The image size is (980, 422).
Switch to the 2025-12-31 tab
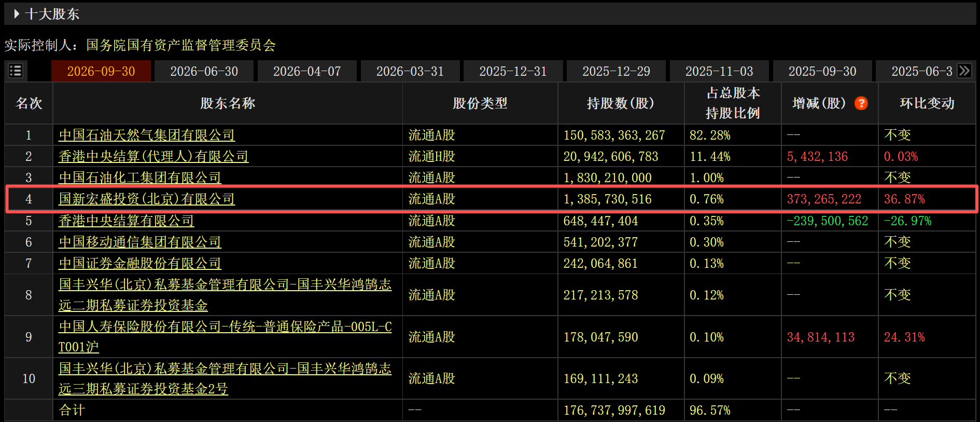point(513,71)
